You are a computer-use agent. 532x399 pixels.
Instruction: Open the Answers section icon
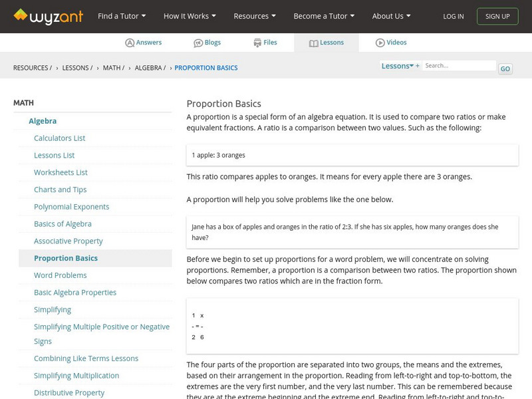pos(130,43)
